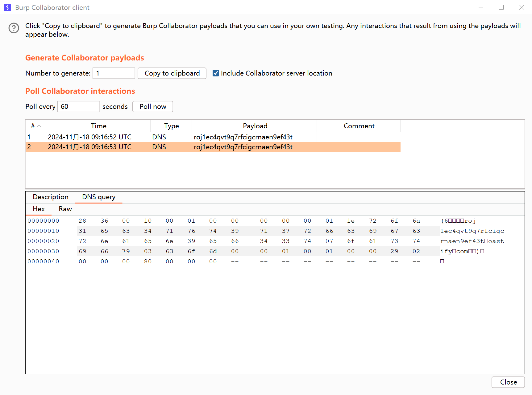Click the Burp Collaborator app icon
The width and height of the screenshot is (532, 395).
(x=7, y=7)
